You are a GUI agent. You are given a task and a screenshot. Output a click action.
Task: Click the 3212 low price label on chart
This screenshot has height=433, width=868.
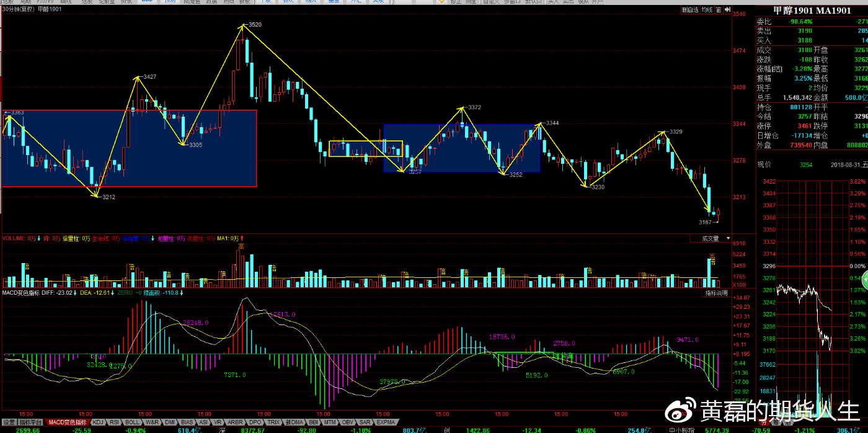(108, 197)
